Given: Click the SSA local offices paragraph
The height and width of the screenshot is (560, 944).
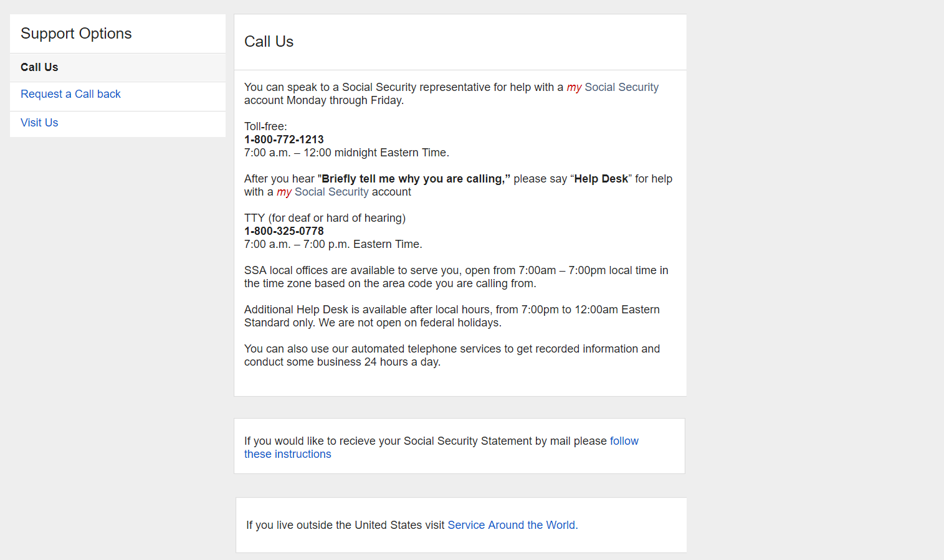Looking at the screenshot, I should pos(455,277).
